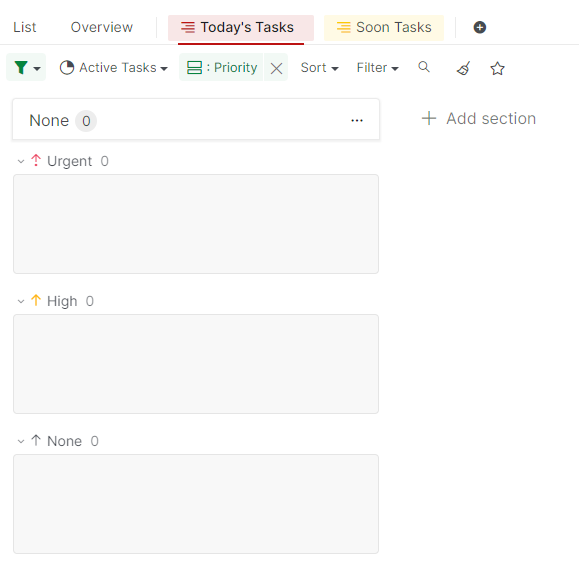The height and width of the screenshot is (586, 579).
Task: Collapse the Urgent group chevron
Action: pyautogui.click(x=21, y=161)
